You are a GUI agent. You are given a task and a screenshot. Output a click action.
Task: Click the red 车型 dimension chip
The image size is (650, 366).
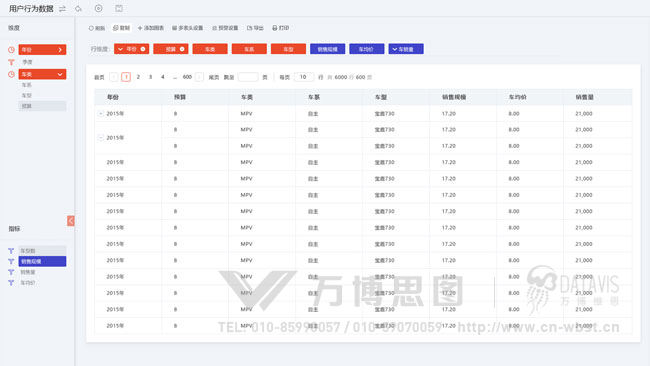[289, 49]
